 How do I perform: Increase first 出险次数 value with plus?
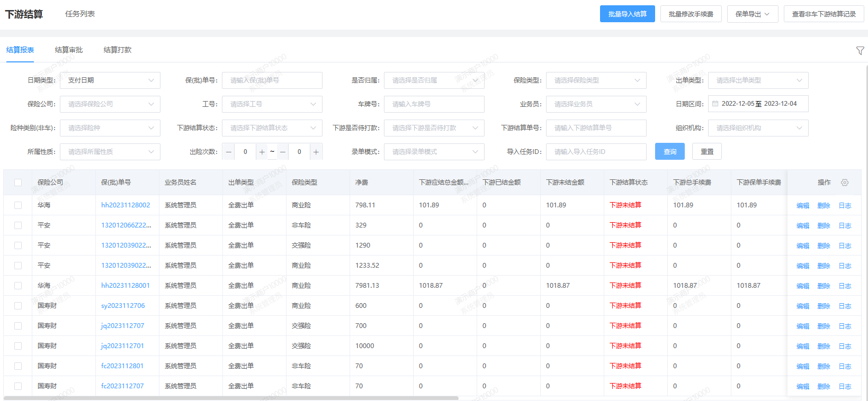tap(262, 152)
